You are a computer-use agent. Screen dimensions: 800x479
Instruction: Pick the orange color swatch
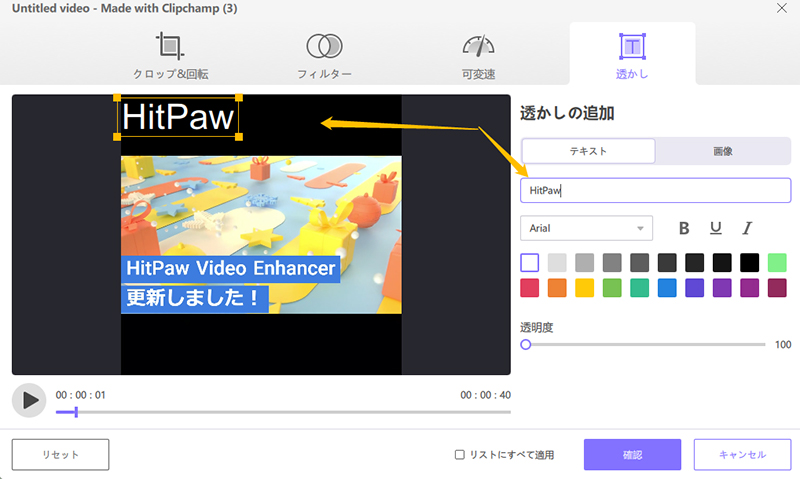click(557, 288)
